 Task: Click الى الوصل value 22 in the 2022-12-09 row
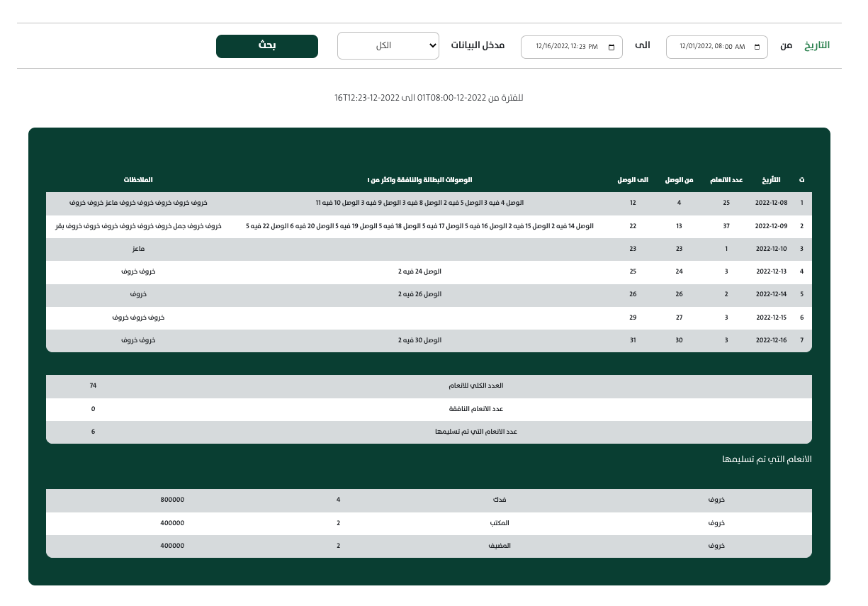pyautogui.click(x=633, y=226)
